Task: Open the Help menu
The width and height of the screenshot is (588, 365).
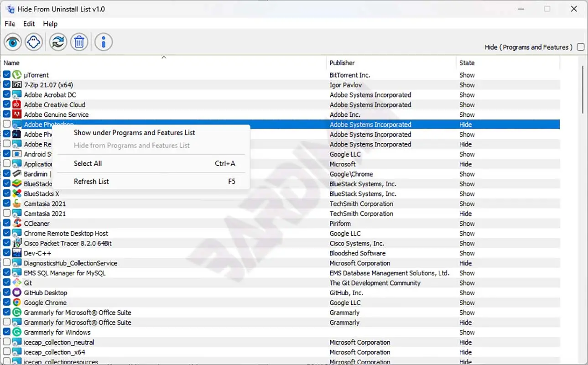Action: tap(50, 24)
